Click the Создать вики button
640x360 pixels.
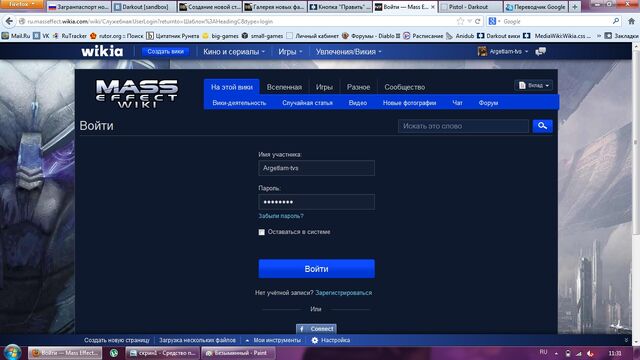pyautogui.click(x=165, y=51)
